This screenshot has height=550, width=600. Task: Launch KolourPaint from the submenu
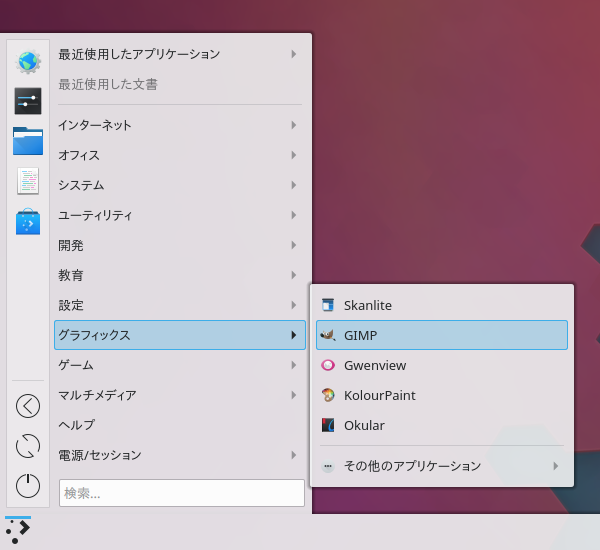[442, 395]
